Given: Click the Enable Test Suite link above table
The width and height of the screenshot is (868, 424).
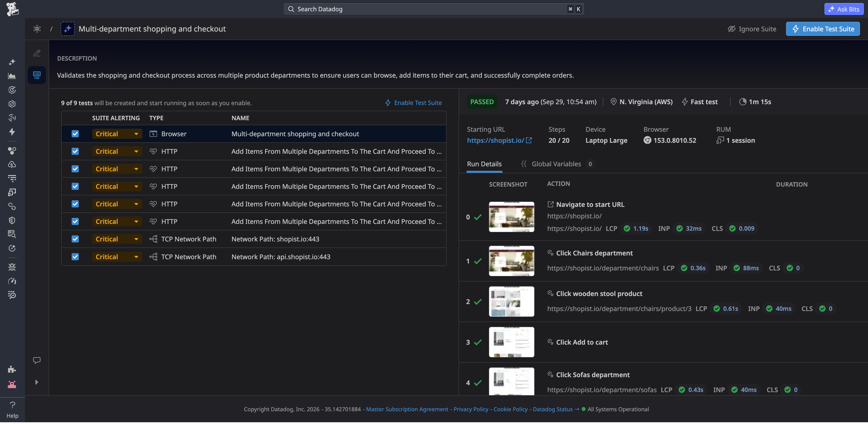Looking at the screenshot, I should 413,103.
